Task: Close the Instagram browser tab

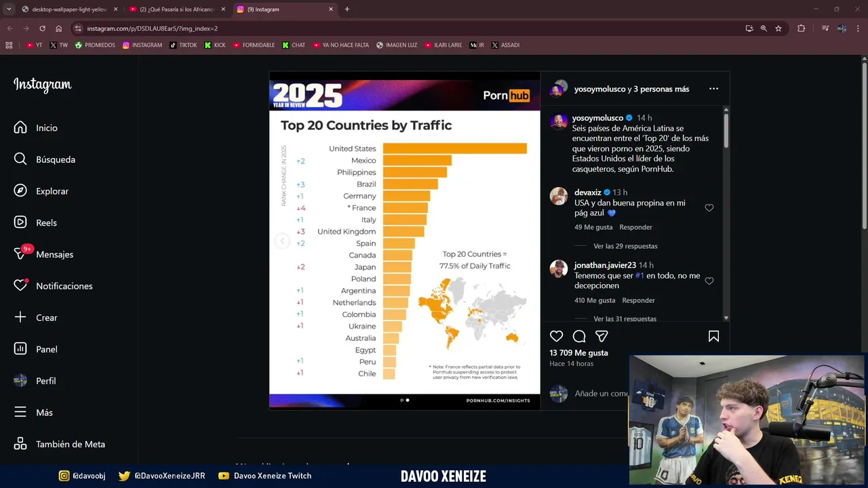Action: coord(331,9)
